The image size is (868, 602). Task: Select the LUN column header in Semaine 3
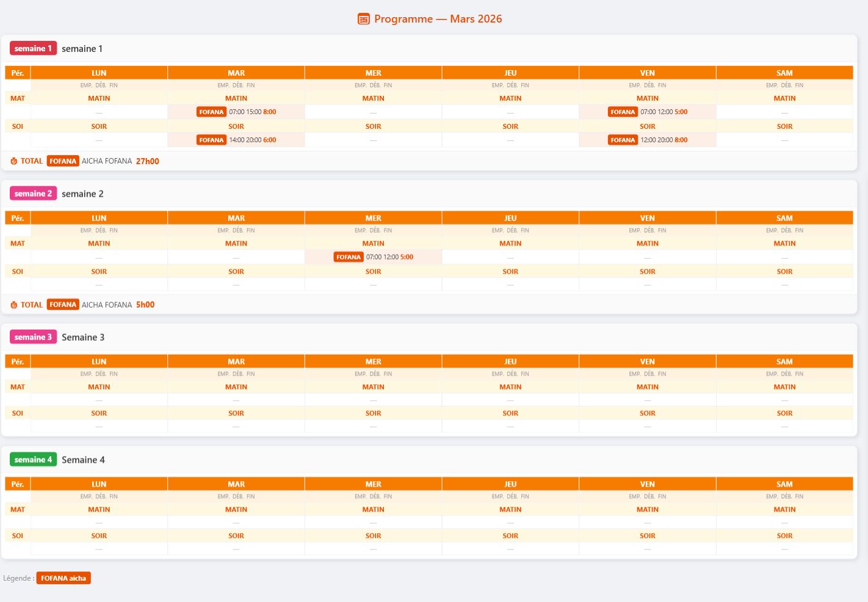coord(99,361)
